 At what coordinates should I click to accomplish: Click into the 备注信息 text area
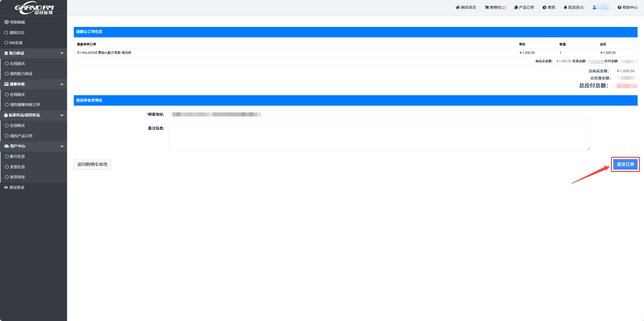coord(379,137)
